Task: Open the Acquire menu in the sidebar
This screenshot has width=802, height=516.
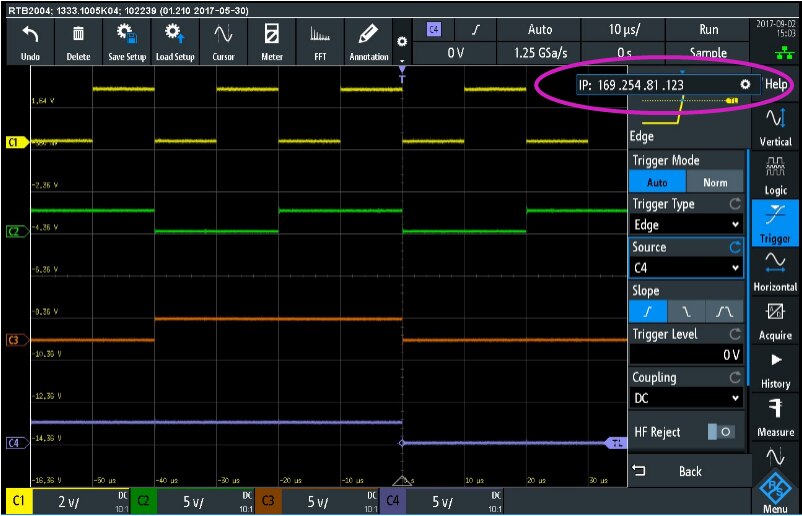Action: tap(775, 320)
